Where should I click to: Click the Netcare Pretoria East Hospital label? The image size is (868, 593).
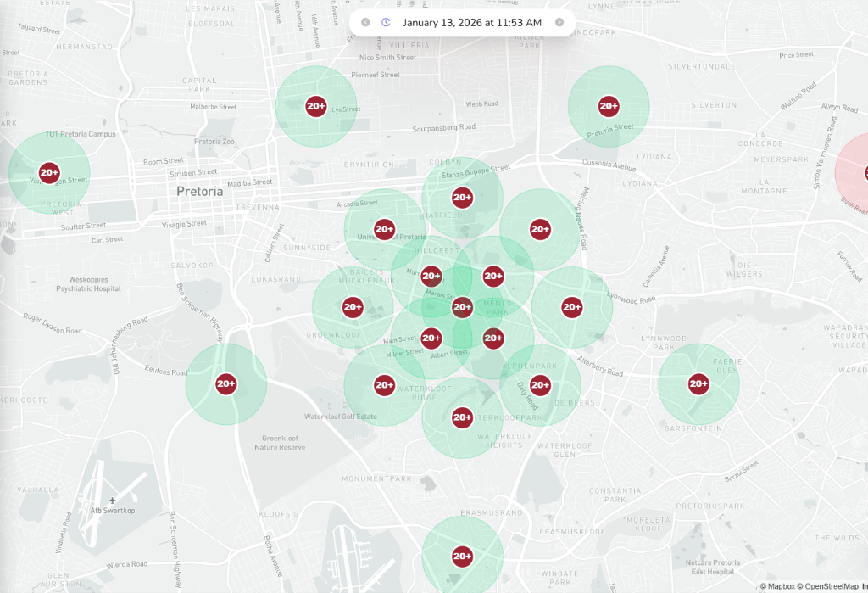tap(712, 567)
